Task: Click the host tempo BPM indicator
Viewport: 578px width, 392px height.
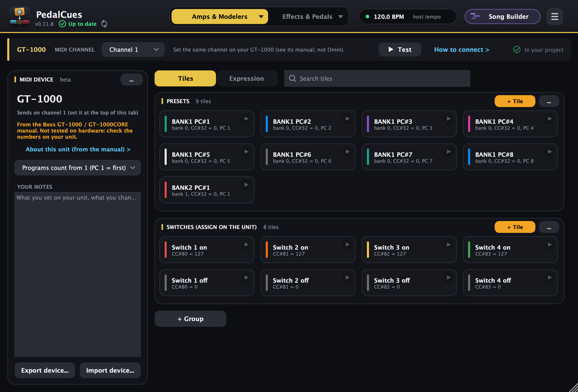Action: pos(408,17)
